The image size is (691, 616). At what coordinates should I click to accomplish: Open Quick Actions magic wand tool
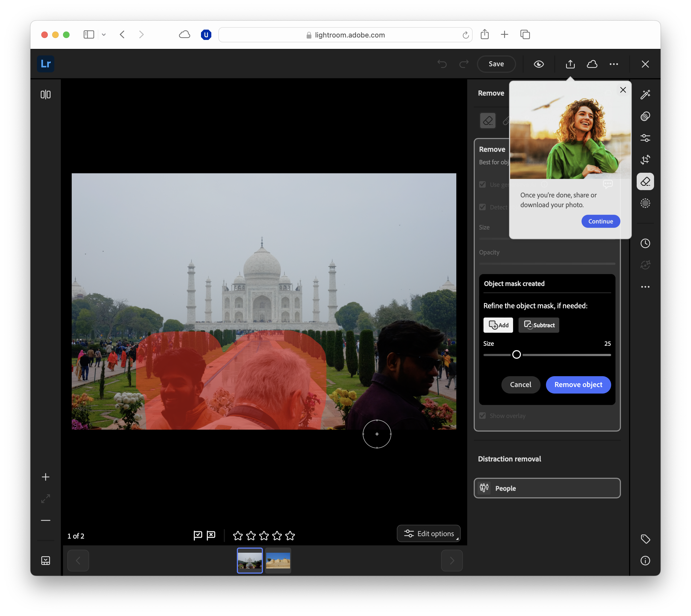645,95
